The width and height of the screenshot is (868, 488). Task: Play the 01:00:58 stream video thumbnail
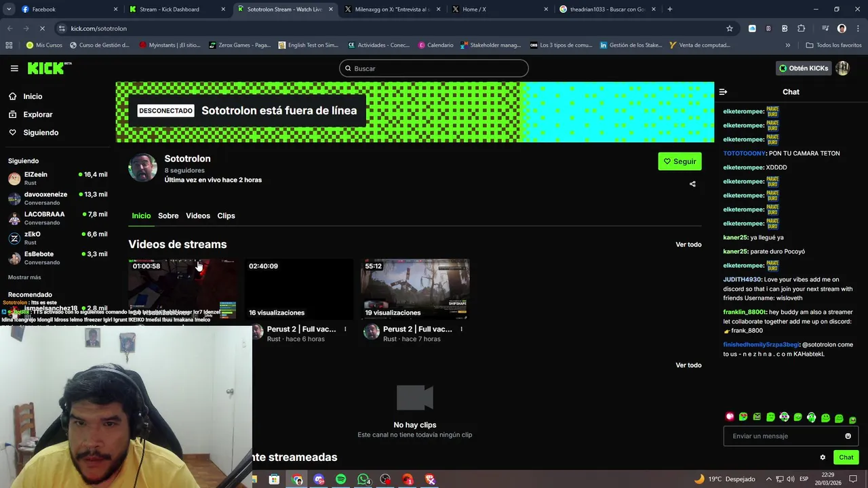(x=183, y=289)
